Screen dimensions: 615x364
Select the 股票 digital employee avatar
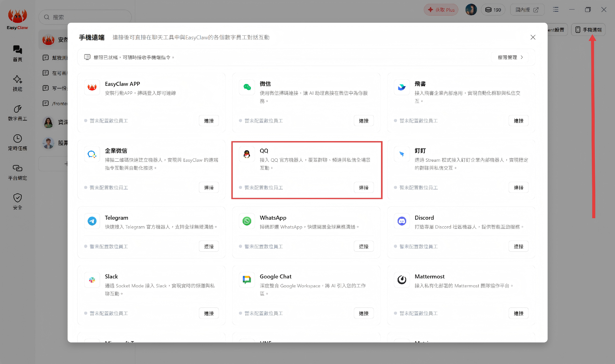pos(48,143)
